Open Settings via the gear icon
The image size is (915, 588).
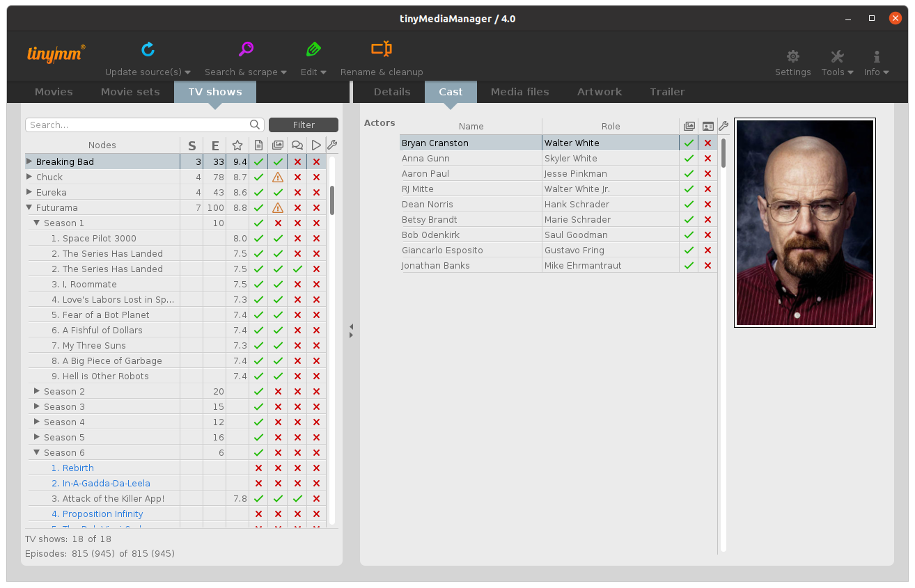click(792, 56)
